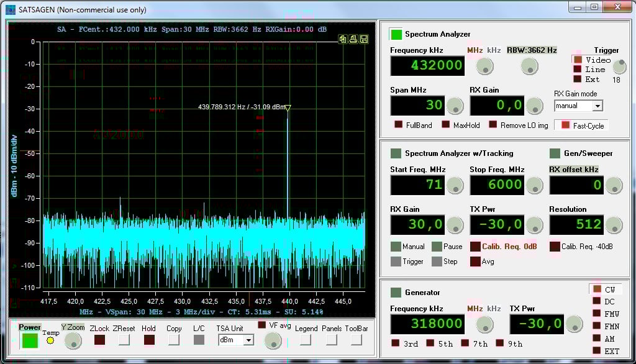Viewport: 636px width, 364px height.
Task: Enable Spectrum Analyzer w/Tracking mode
Action: pyautogui.click(x=396, y=153)
